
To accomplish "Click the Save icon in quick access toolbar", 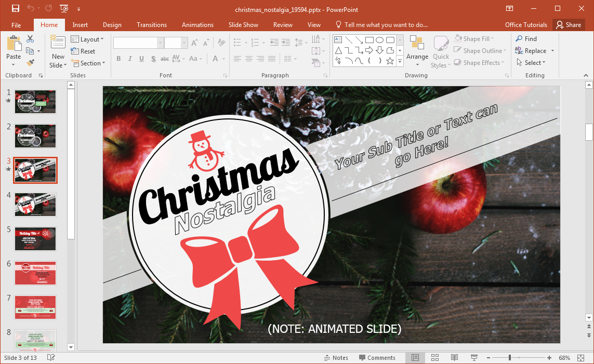I will tap(15, 9).
